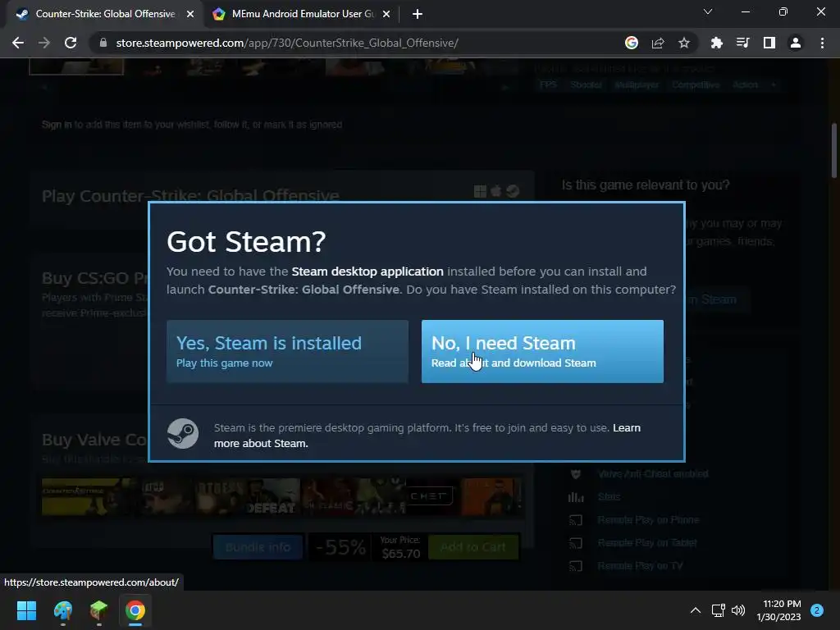
Task: Click the Remote Play on TV link
Action: 640,566
